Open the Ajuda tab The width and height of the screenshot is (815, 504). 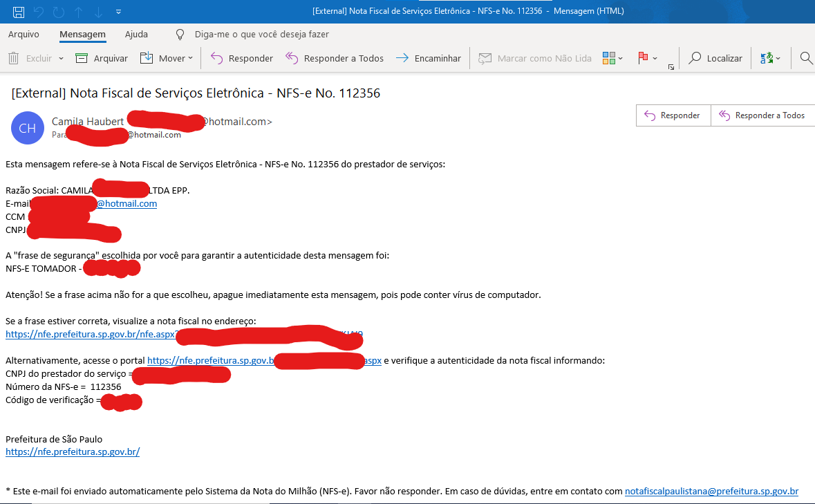[x=136, y=35]
